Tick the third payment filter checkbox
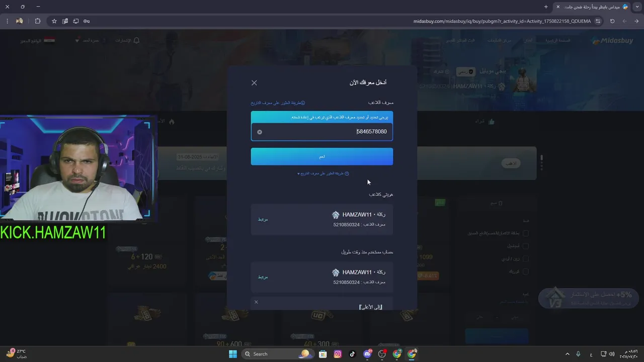 [526, 259]
